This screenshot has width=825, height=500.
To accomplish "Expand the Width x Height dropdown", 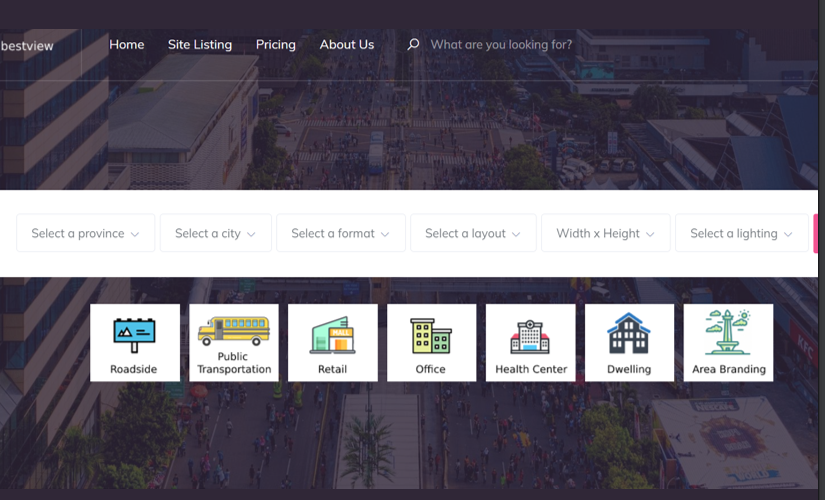I will [x=605, y=233].
